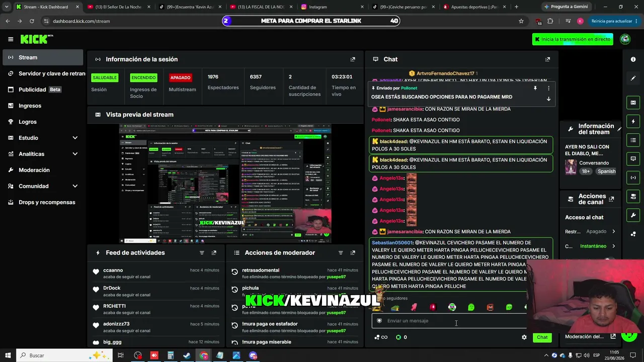
Task: Click the stream preview thumbnail
Action: click(x=225, y=184)
